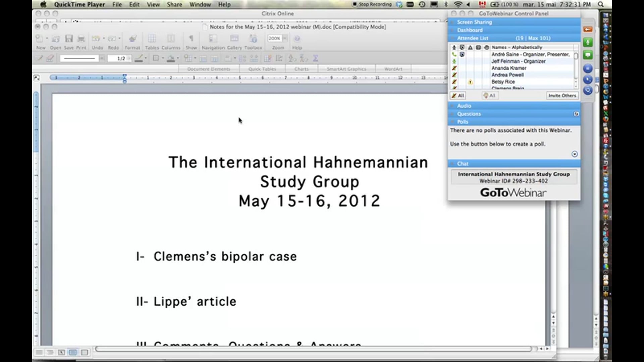Toggle mute for attendee Ananda Kramer
Viewport: 644px width, 362px height.
(x=454, y=68)
